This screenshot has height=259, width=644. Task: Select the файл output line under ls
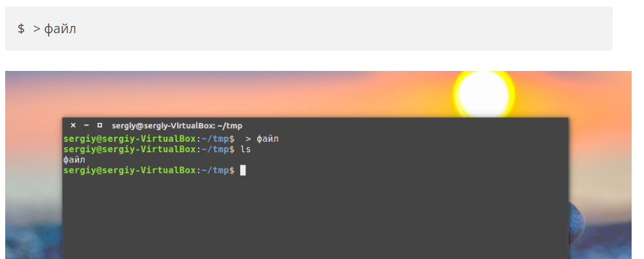(x=74, y=160)
